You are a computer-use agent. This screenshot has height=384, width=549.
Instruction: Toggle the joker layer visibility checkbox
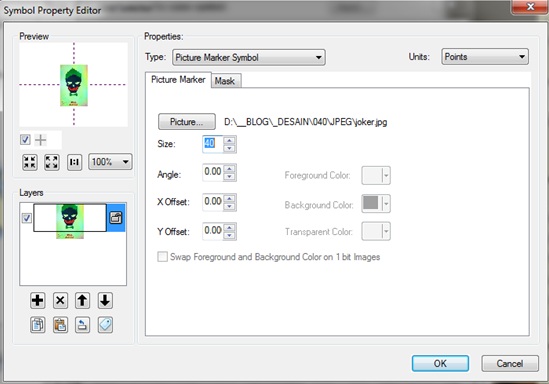(27, 218)
